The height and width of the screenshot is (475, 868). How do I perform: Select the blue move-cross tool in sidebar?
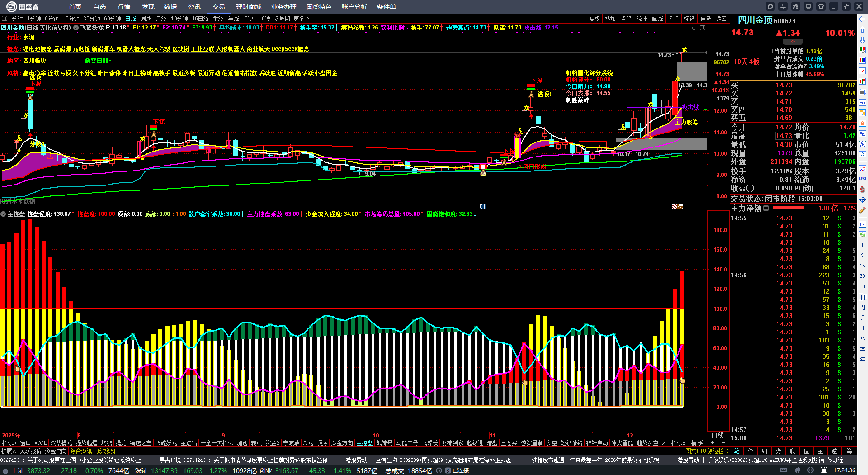pyautogui.click(x=863, y=199)
